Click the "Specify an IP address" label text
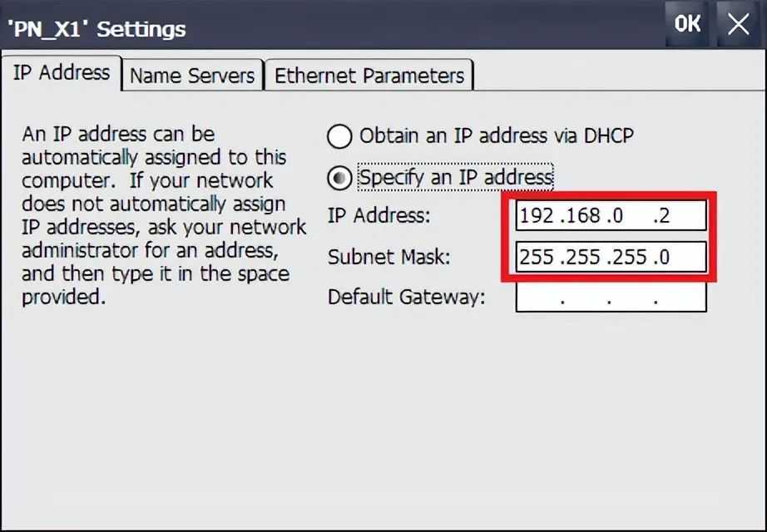 [455, 177]
